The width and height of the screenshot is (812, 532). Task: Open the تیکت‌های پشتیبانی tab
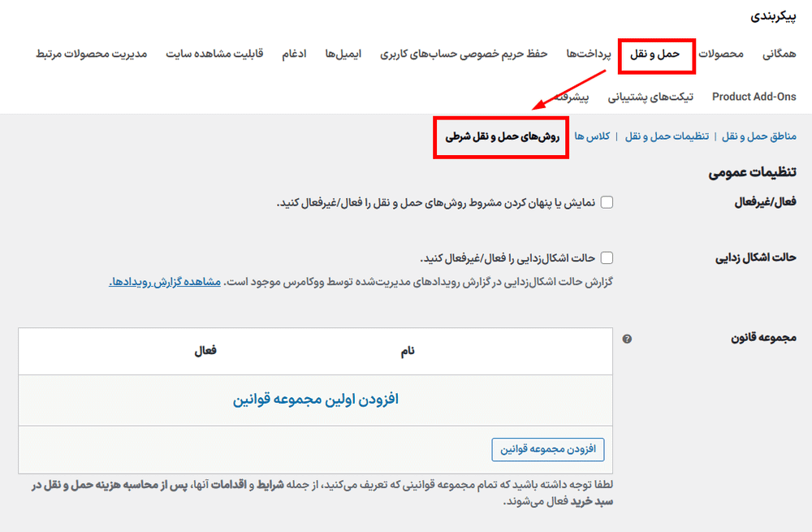pyautogui.click(x=650, y=97)
